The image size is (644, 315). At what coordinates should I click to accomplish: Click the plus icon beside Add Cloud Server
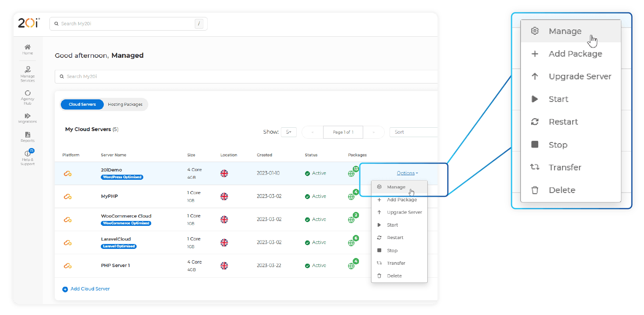[65, 289]
